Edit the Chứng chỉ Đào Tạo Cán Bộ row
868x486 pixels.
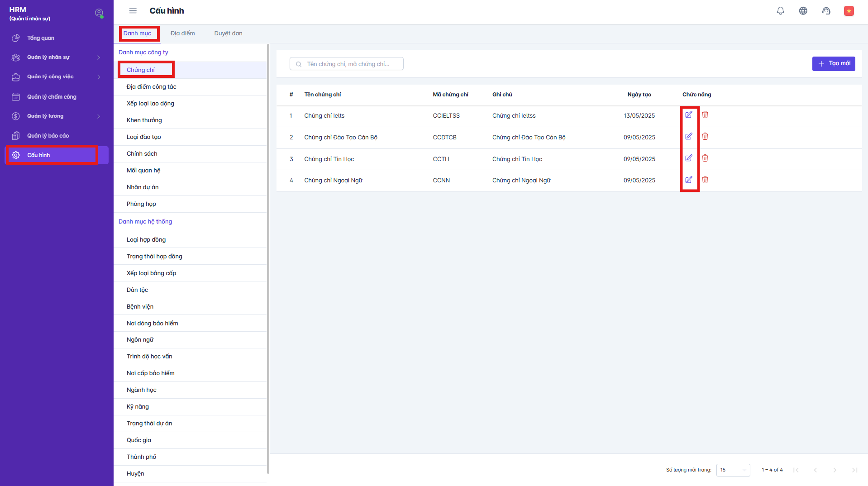pyautogui.click(x=688, y=137)
